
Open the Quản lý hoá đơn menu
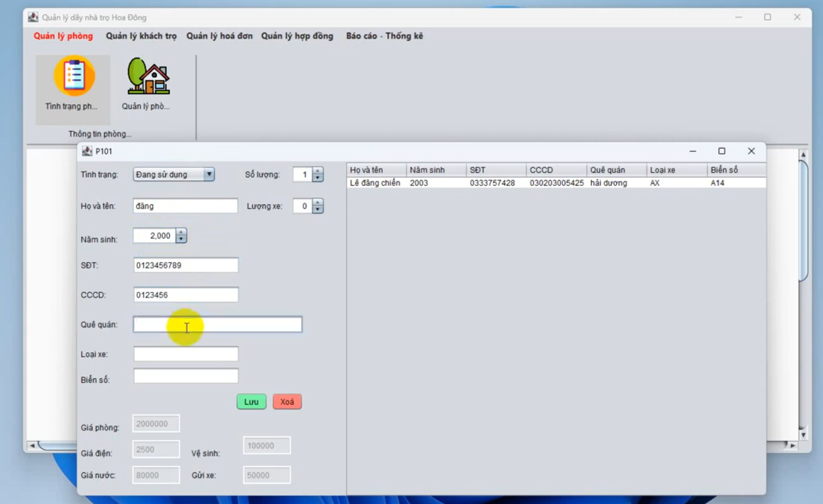point(219,36)
